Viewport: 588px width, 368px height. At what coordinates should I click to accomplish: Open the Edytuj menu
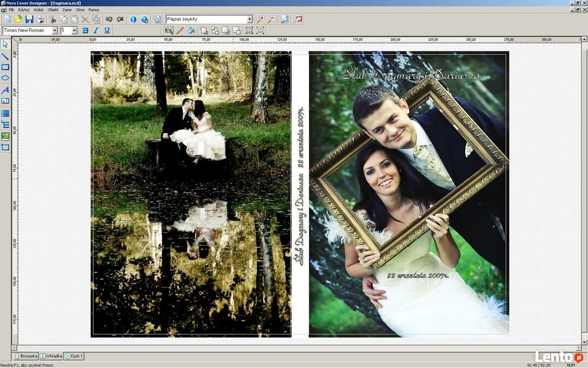point(24,10)
